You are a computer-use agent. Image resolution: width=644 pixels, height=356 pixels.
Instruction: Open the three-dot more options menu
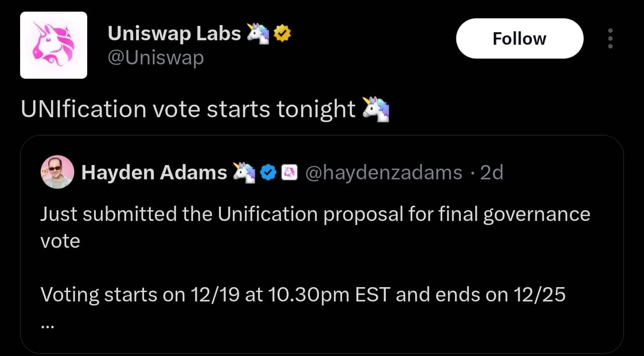610,38
